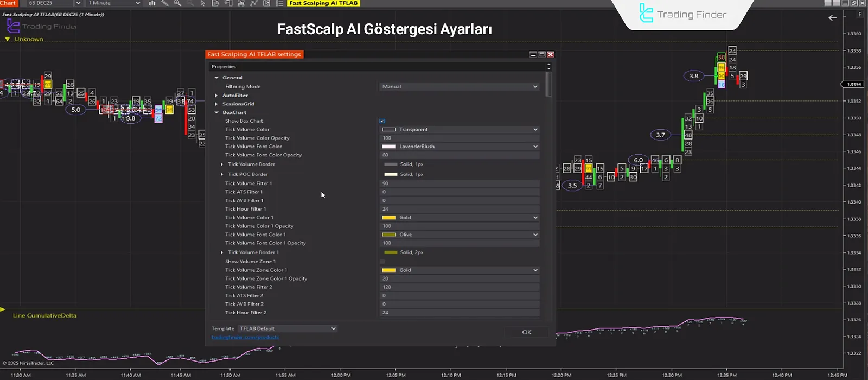Select the Fast Scalping AI TFLAB tab
Viewport: 868px width, 380px height.
[x=323, y=3]
